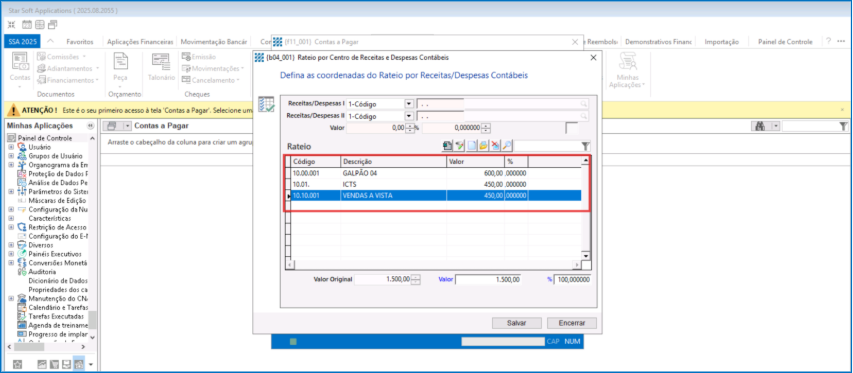Screen dimensions: 853x373
Task: Click the binoculars search icon in main window
Action: click(x=760, y=126)
